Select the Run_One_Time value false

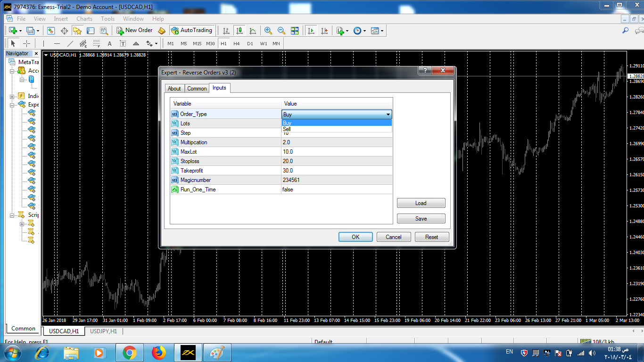tap(337, 189)
